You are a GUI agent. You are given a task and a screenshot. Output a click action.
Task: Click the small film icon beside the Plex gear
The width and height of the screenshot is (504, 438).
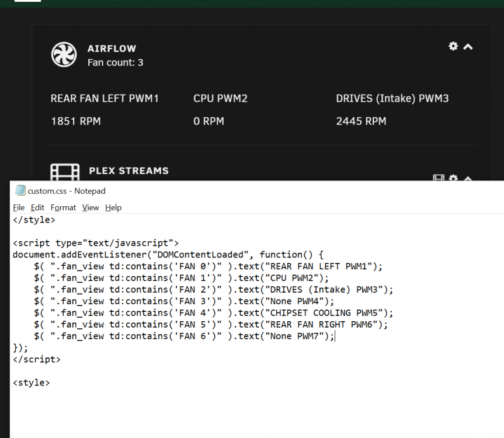point(439,178)
